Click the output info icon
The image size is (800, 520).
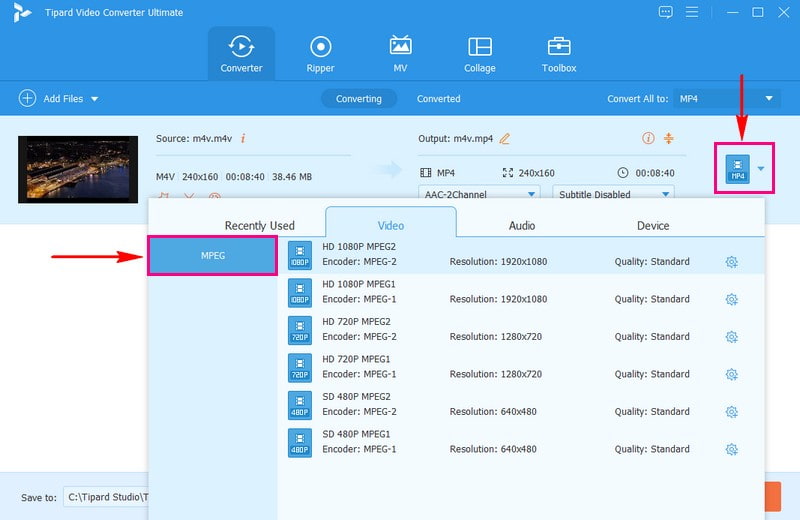click(x=648, y=138)
